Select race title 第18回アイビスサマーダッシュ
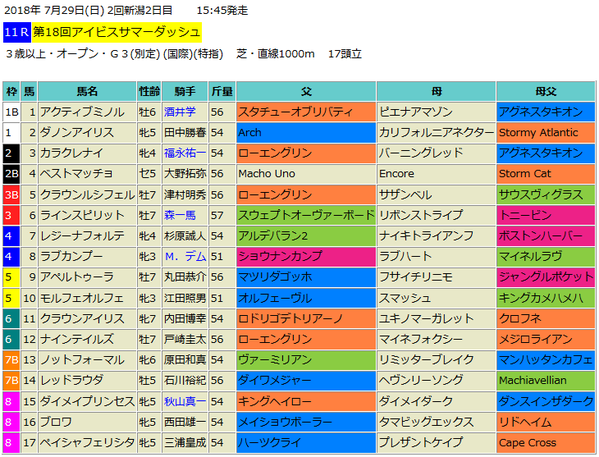 117,32
